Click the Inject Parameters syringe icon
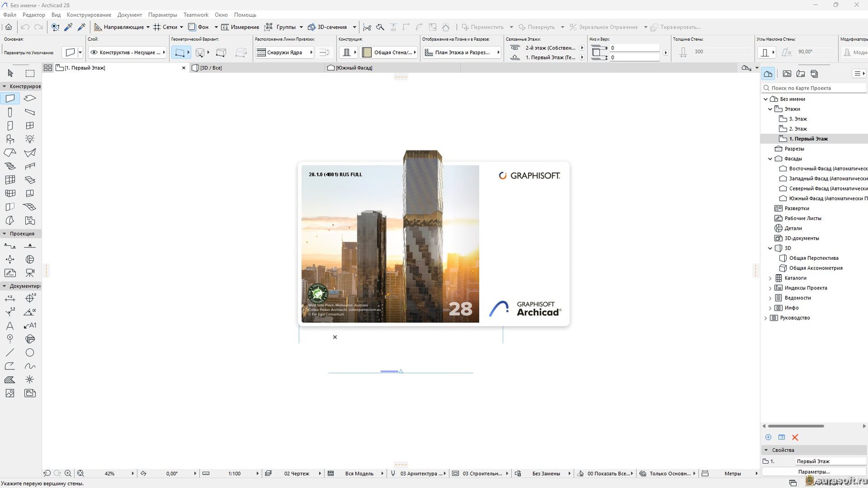The width and height of the screenshot is (868, 488). point(81,27)
